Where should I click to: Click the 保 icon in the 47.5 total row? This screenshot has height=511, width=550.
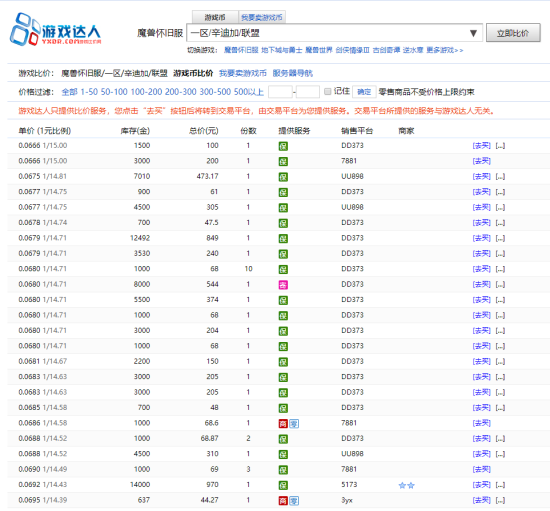pos(283,223)
